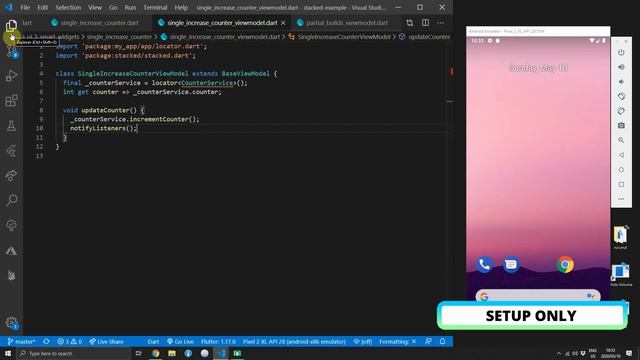Click Pixel 2 XL device selector in status bar
640x360 pixels.
coord(294,342)
